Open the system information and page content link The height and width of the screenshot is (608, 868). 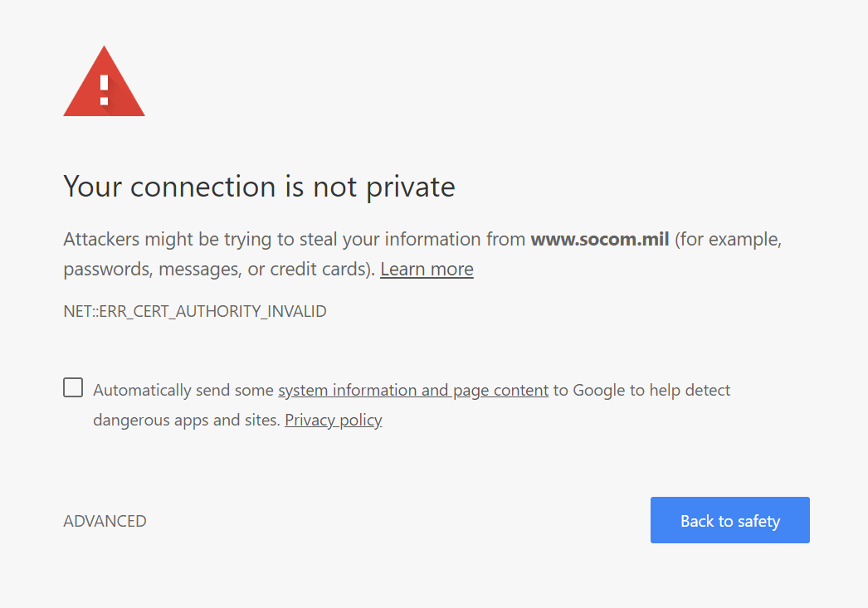[x=412, y=391]
